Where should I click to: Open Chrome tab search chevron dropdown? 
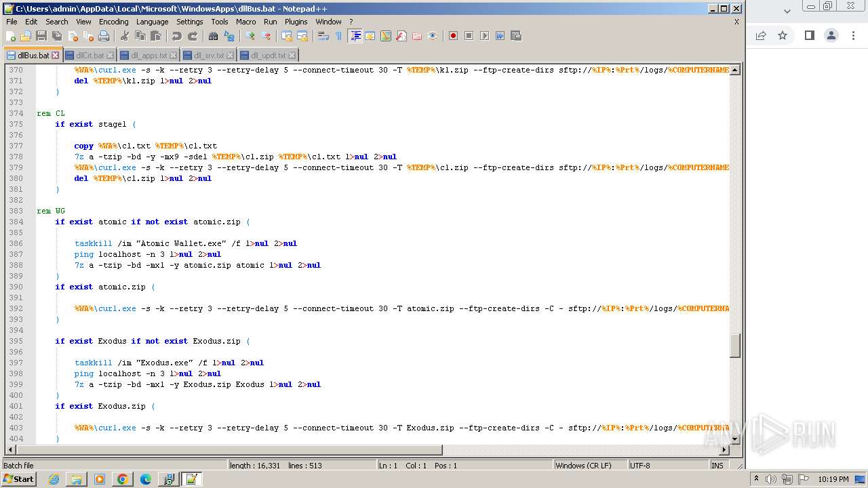click(787, 12)
